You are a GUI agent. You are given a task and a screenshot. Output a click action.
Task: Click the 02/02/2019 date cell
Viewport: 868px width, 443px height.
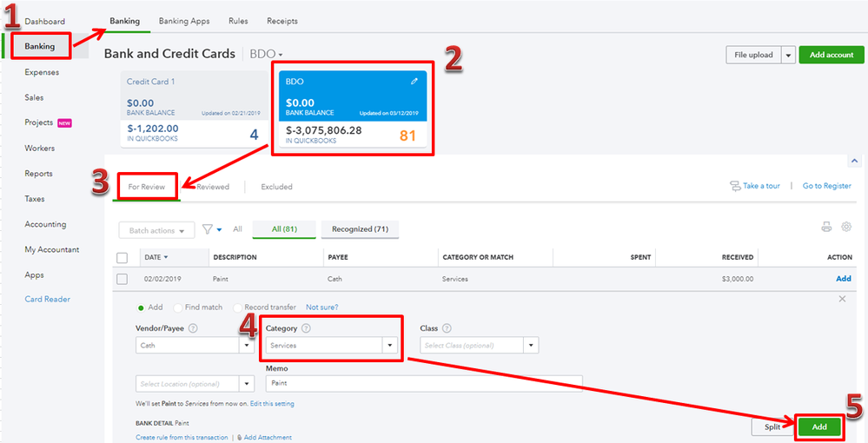pyautogui.click(x=162, y=279)
